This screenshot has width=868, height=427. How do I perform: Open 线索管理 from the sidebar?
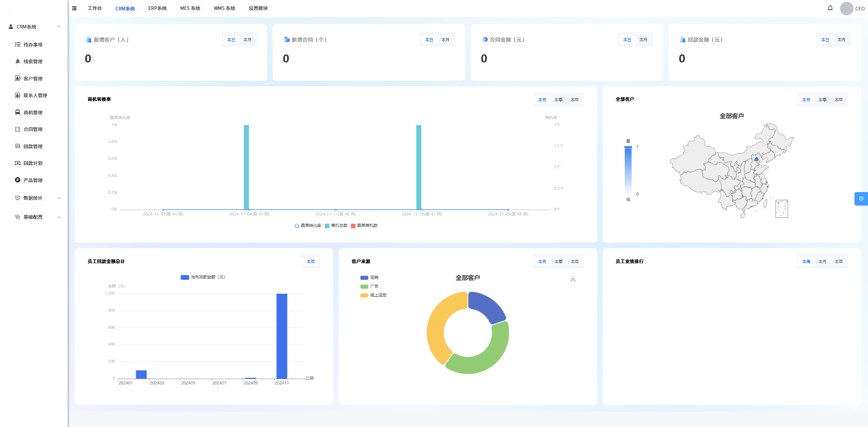pos(33,61)
